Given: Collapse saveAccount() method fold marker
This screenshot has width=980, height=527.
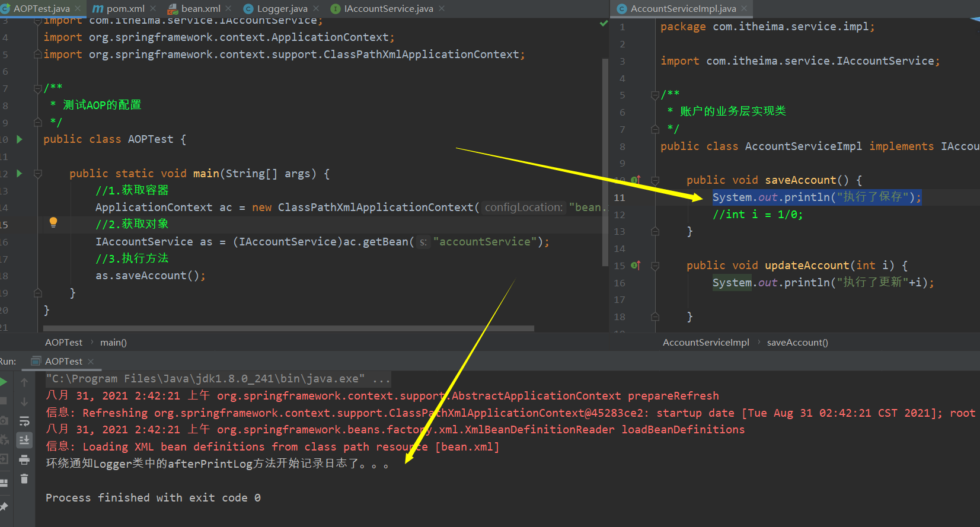Looking at the screenshot, I should 655,180.
